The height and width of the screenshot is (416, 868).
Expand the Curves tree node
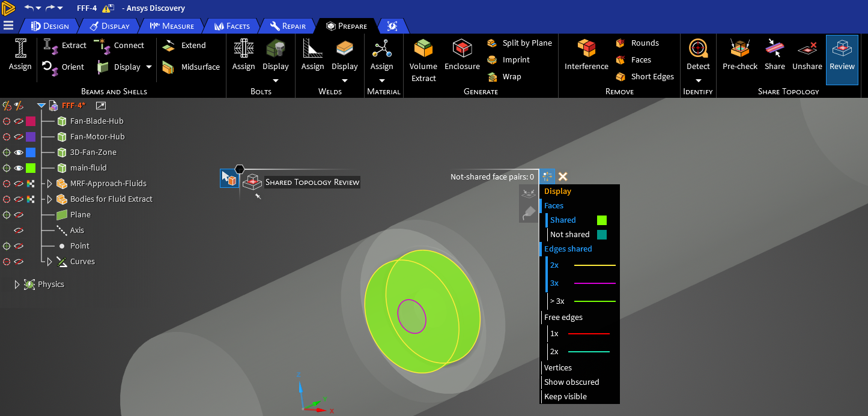(x=50, y=262)
